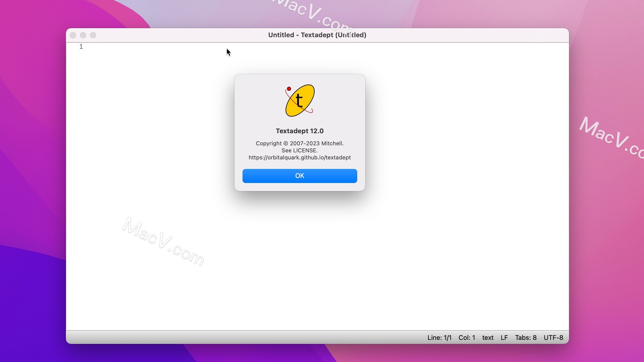Screen dimensions: 644x362
Task: Click the LF line-ending status indicator
Action: pyautogui.click(x=504, y=338)
